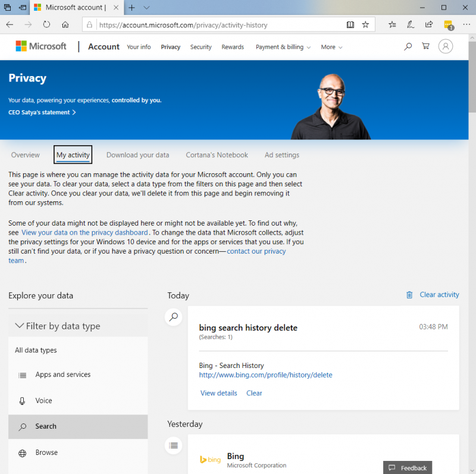Show the tabs you've set aside
This screenshot has width=476, height=474.
click(x=7, y=8)
